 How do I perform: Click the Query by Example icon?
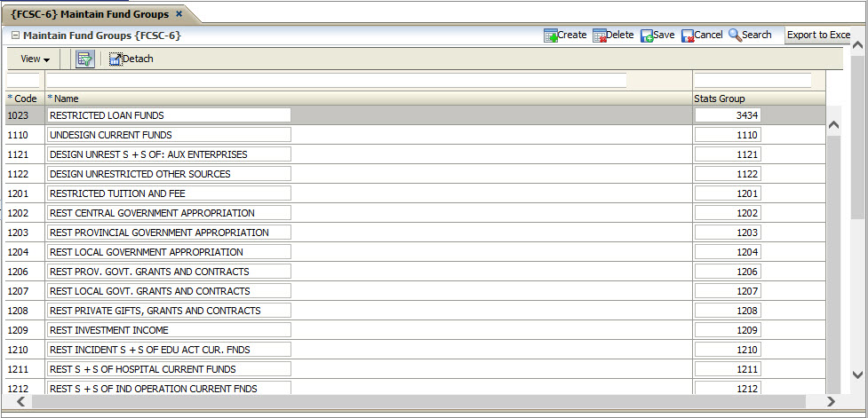84,59
